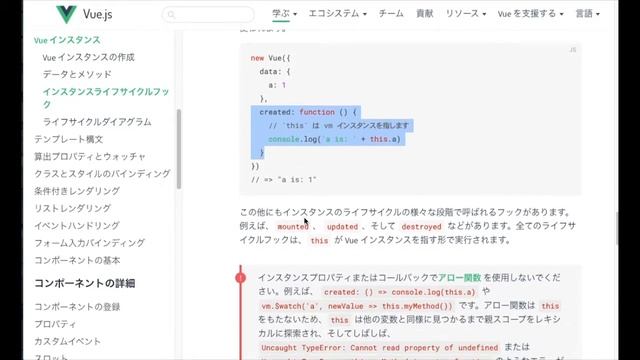Open リストレンダリング page
The image size is (640, 360).
click(72, 208)
